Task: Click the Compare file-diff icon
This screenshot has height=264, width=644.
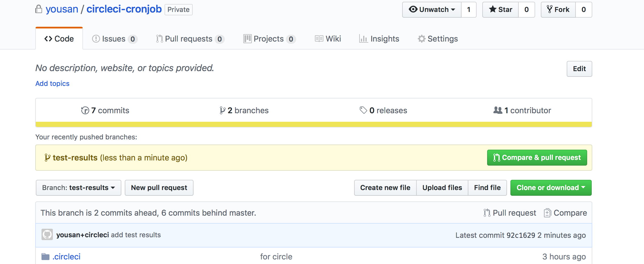Action: point(547,213)
